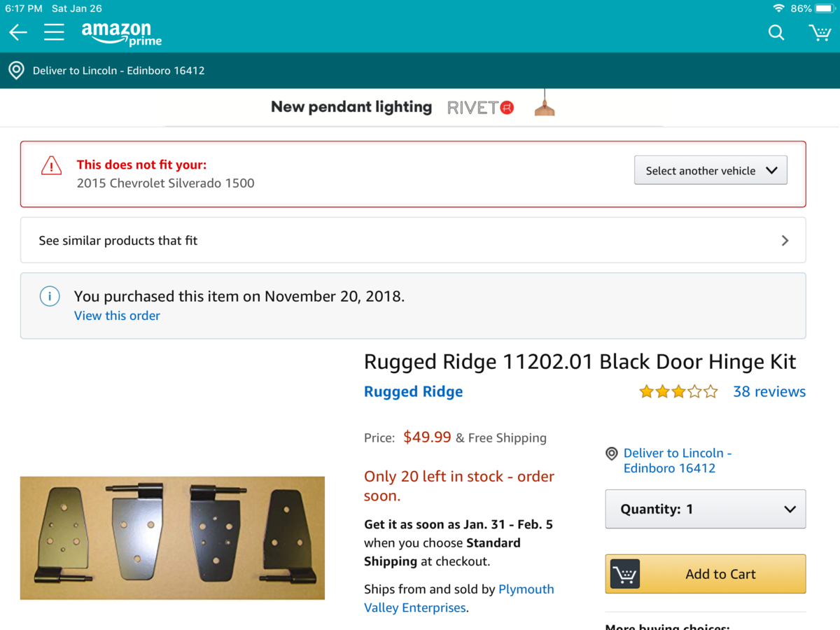The image size is (840, 630).
Task: Open the 38 reviews link
Action: pos(769,392)
